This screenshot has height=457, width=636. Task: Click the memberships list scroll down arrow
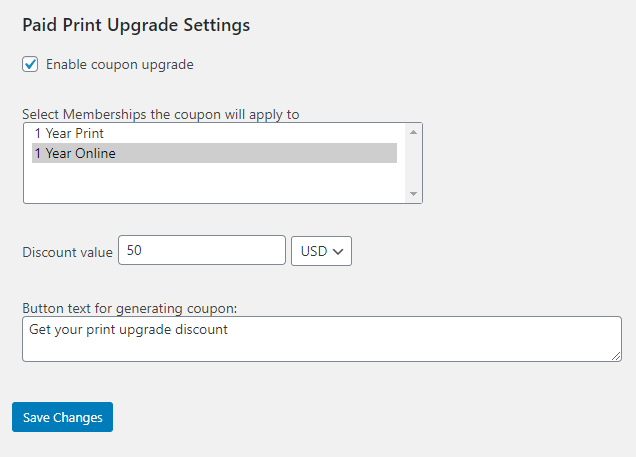413,194
